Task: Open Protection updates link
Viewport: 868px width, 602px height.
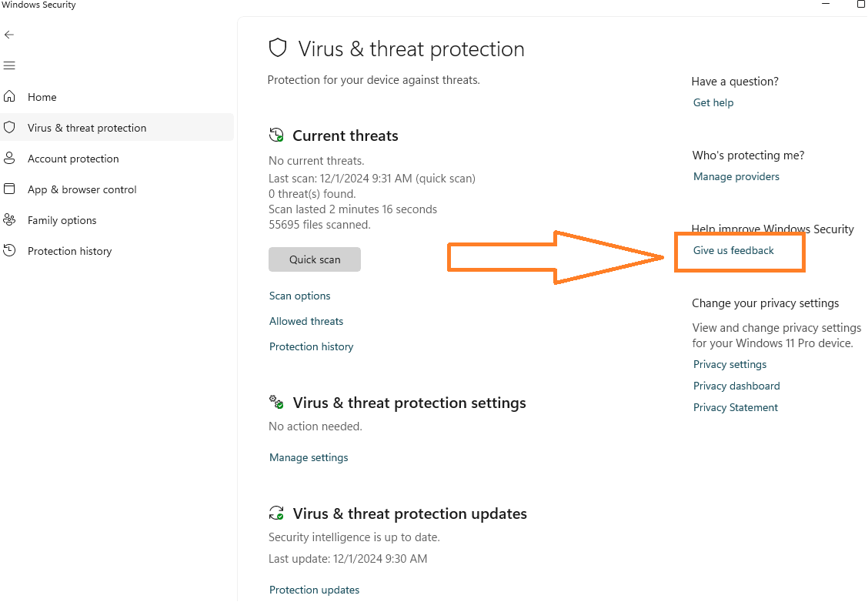Action: 314,590
